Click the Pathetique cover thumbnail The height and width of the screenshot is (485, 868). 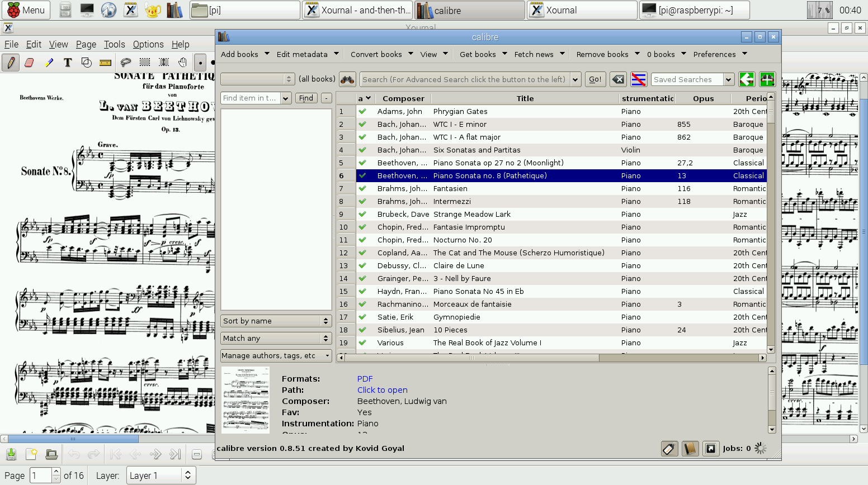point(246,400)
